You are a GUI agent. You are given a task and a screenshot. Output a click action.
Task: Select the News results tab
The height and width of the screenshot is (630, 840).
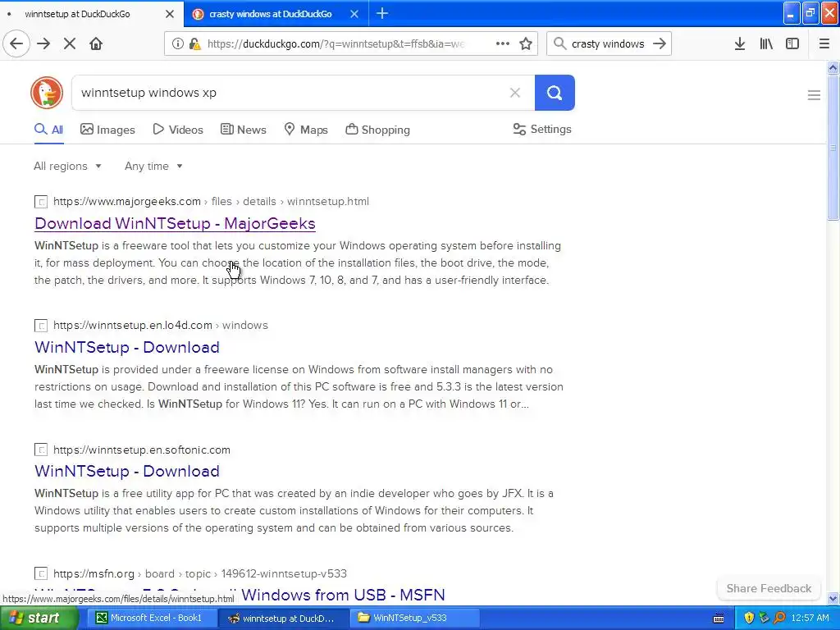tap(243, 130)
